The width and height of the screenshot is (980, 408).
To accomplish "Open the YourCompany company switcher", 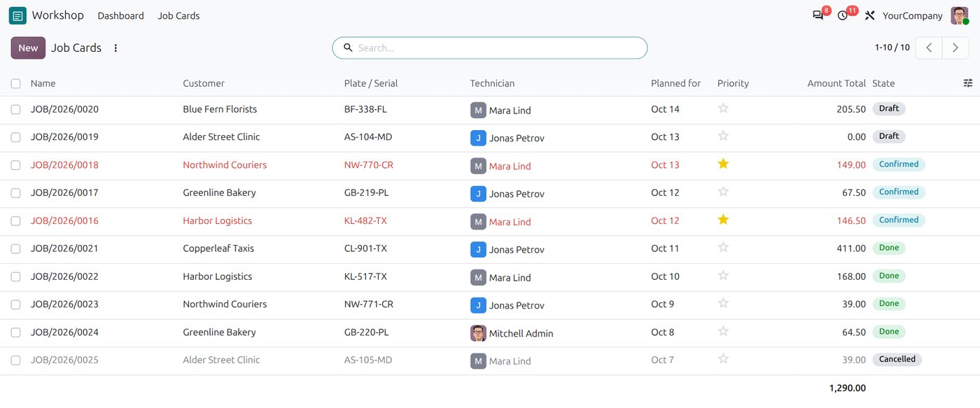I will pos(912,15).
